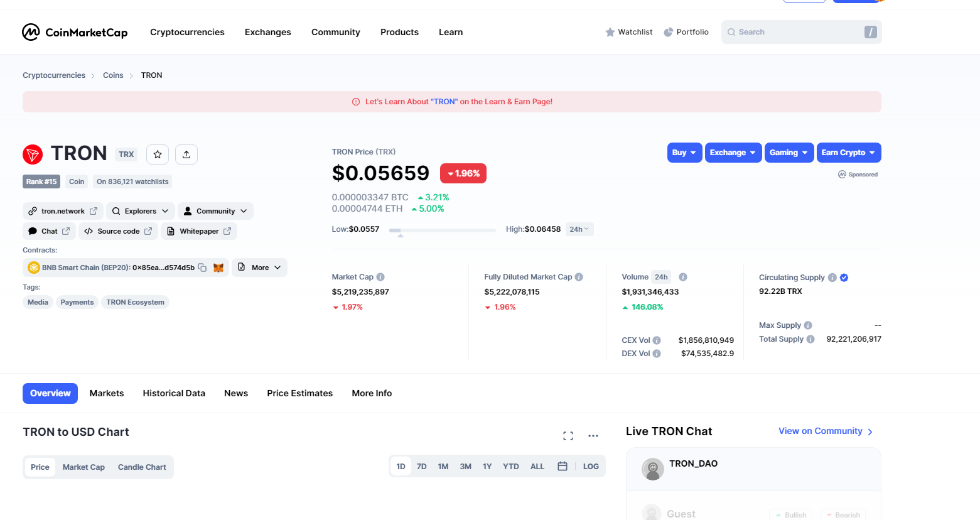Click the DEX Vol info icon
The height and width of the screenshot is (520, 980).
(x=657, y=354)
